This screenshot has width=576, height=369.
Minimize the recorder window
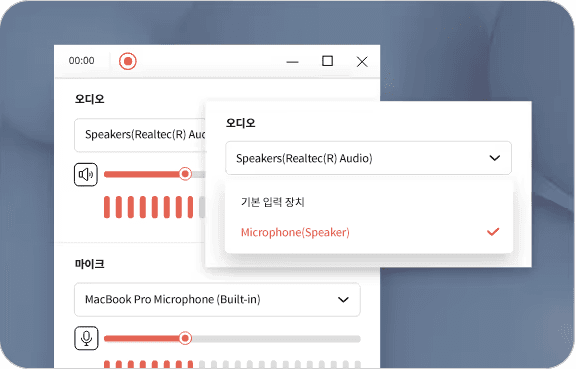click(x=292, y=62)
